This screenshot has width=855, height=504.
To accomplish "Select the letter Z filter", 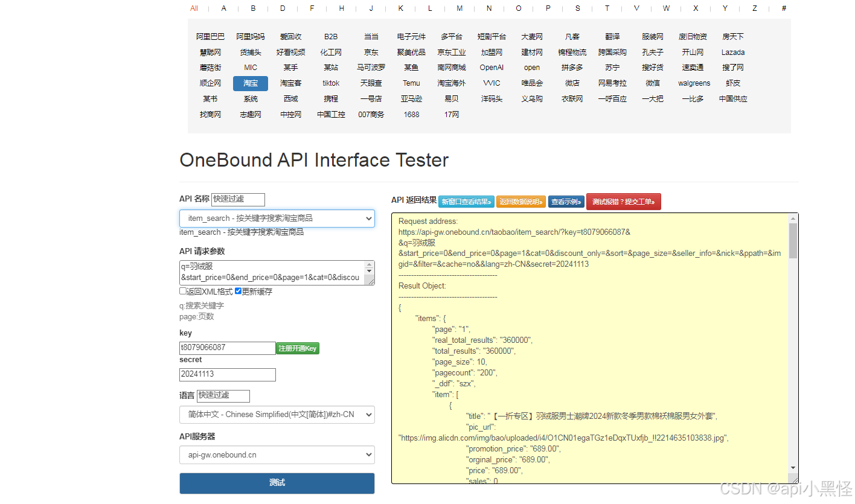I will pyautogui.click(x=755, y=8).
